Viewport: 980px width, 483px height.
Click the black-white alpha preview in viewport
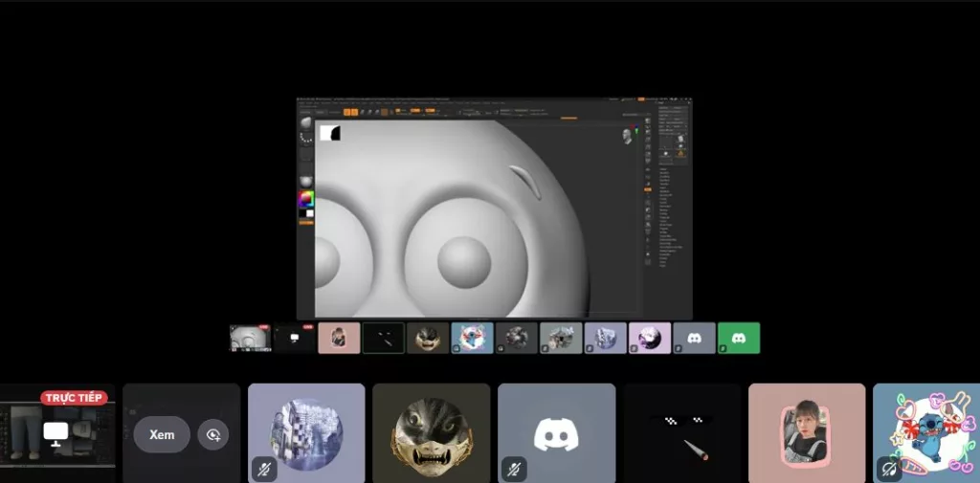[x=330, y=133]
